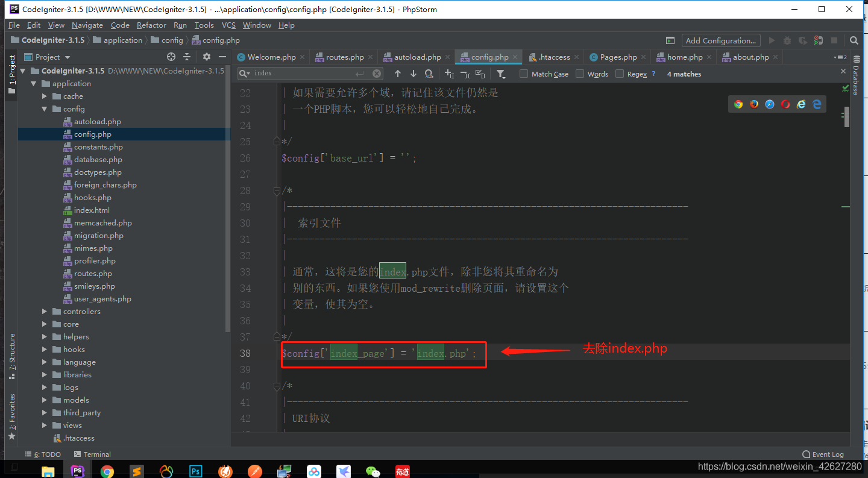Screen dimensions: 868x478
Task: Go to previous search occurrence arrow
Action: click(x=398, y=74)
